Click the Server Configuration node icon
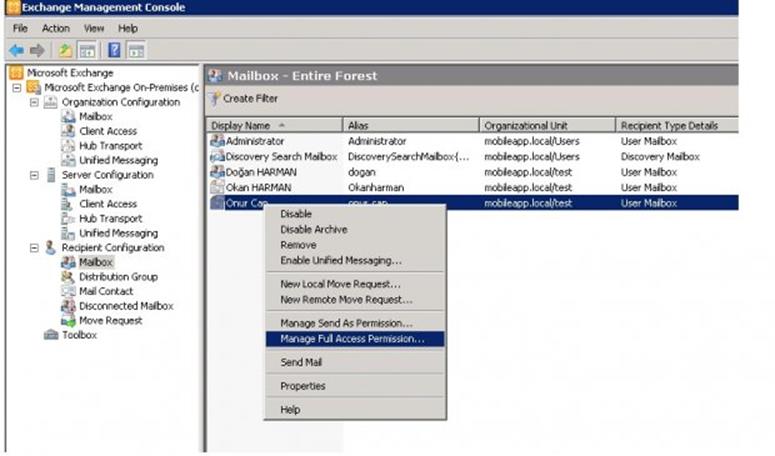Screen dimensions: 775x456 pyautogui.click(x=51, y=174)
